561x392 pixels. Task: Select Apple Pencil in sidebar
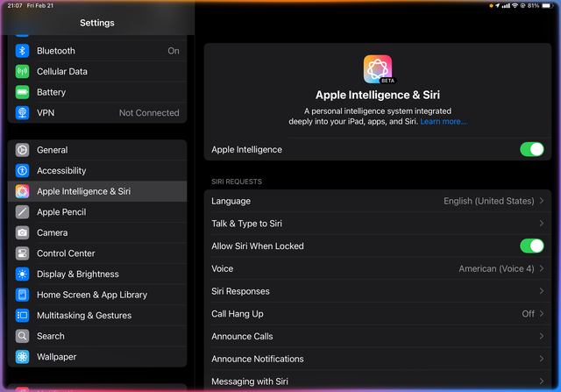click(x=97, y=212)
